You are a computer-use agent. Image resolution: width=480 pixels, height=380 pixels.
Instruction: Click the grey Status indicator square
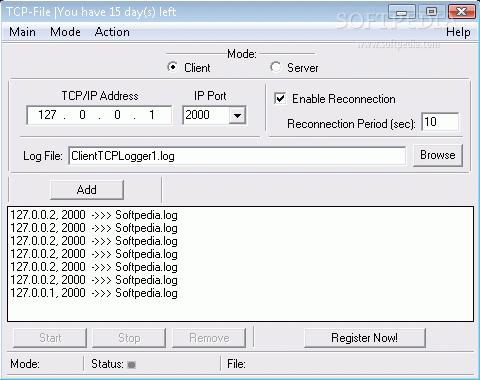coord(132,365)
